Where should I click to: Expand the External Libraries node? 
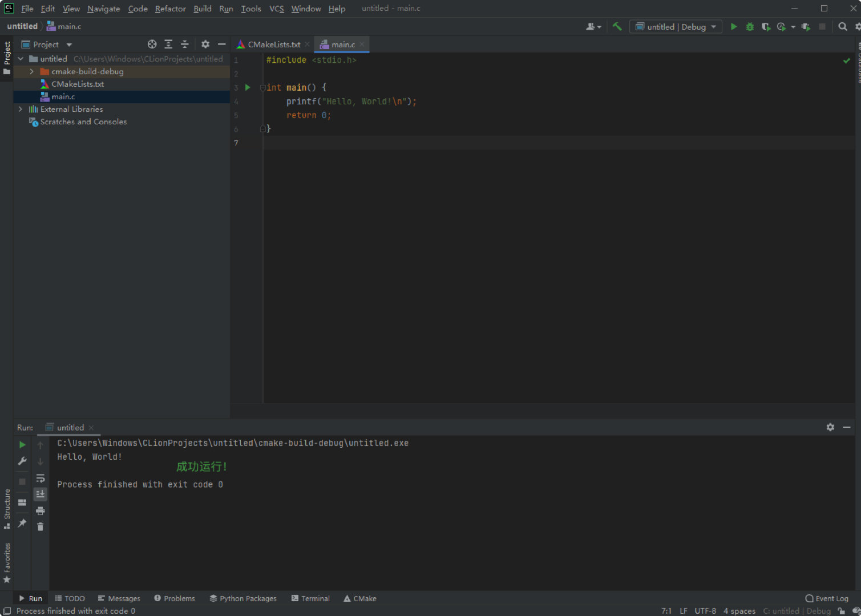pyautogui.click(x=21, y=109)
